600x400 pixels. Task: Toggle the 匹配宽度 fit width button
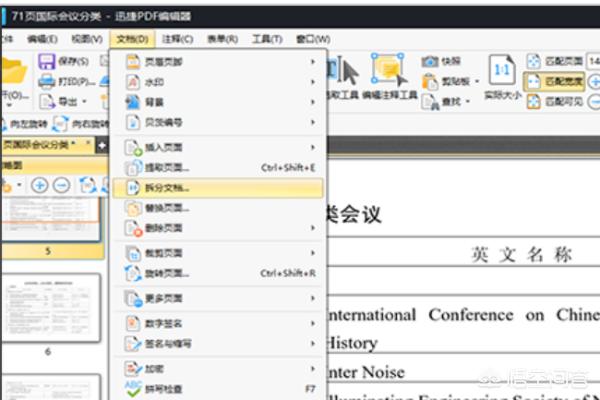pos(554,81)
